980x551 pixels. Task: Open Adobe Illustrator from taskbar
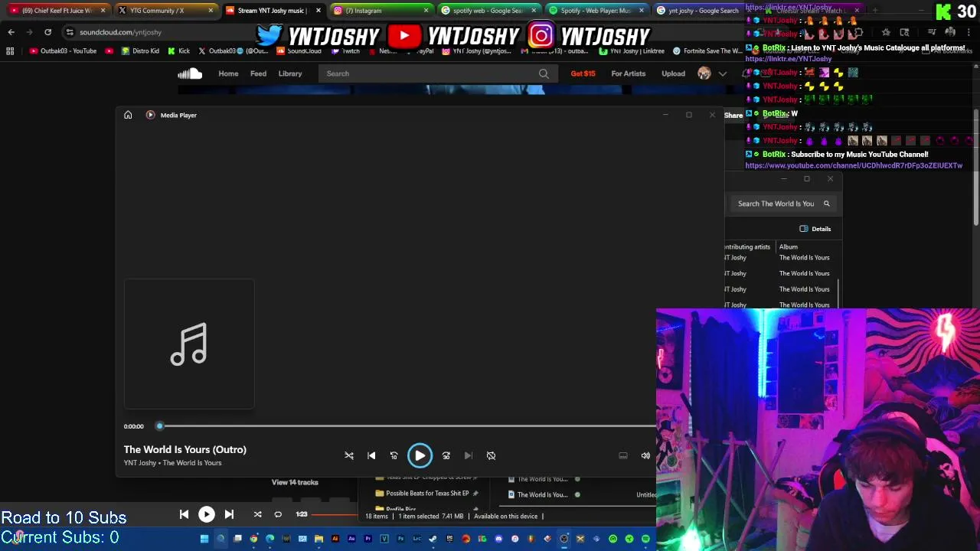335,539
